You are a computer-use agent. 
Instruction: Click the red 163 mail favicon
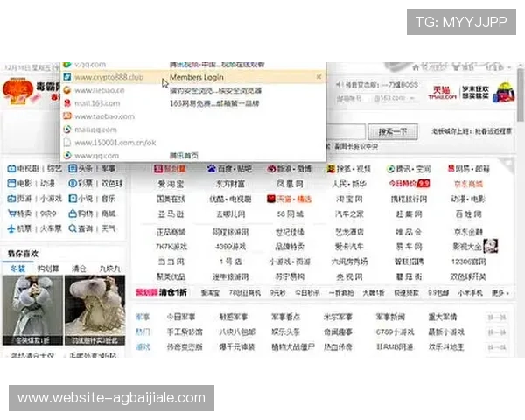coord(67,103)
